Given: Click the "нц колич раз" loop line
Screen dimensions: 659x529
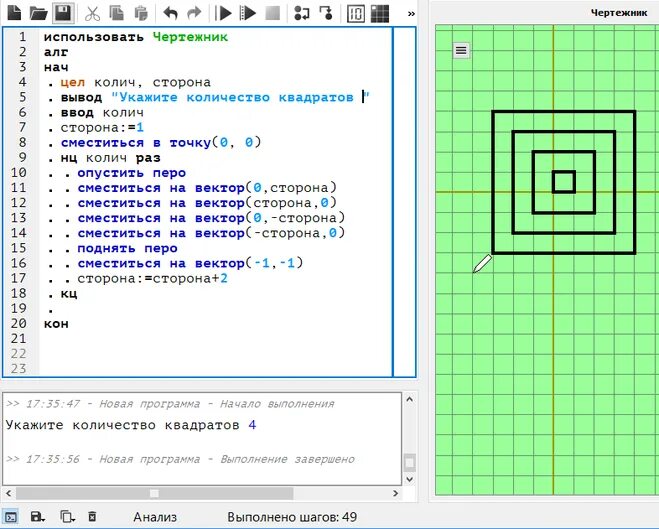Looking at the screenshot, I should [111, 158].
